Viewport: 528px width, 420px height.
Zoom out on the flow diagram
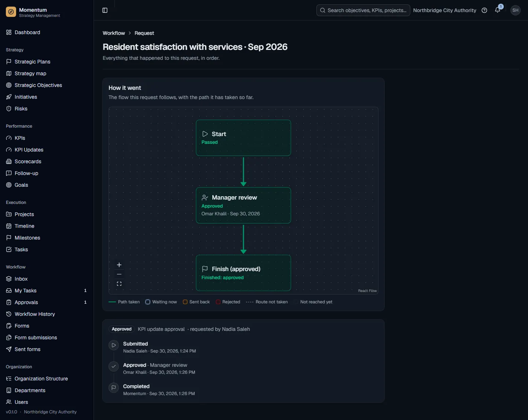coord(119,274)
